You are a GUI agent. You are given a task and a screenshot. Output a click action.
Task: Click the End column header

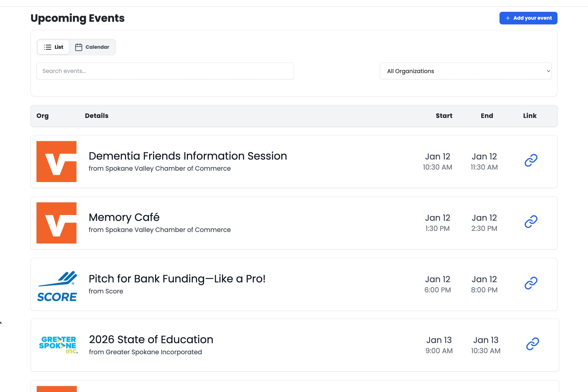487,116
